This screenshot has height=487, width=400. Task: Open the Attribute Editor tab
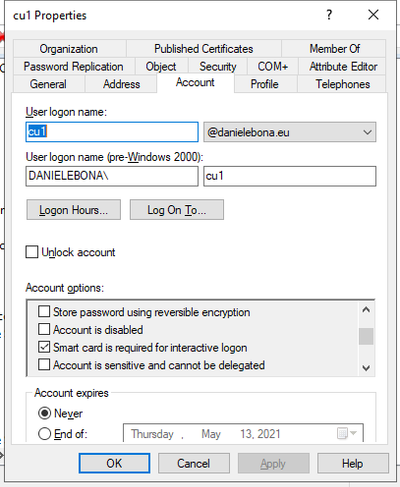(x=343, y=66)
